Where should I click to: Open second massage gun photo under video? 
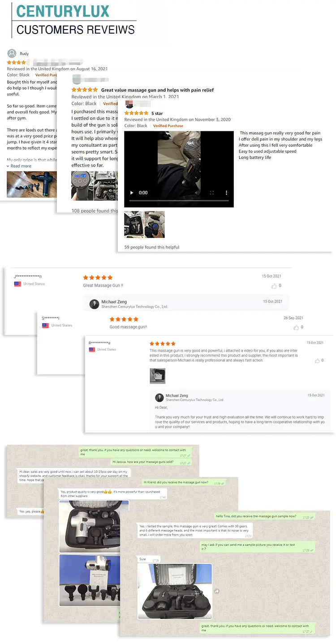tap(155, 224)
